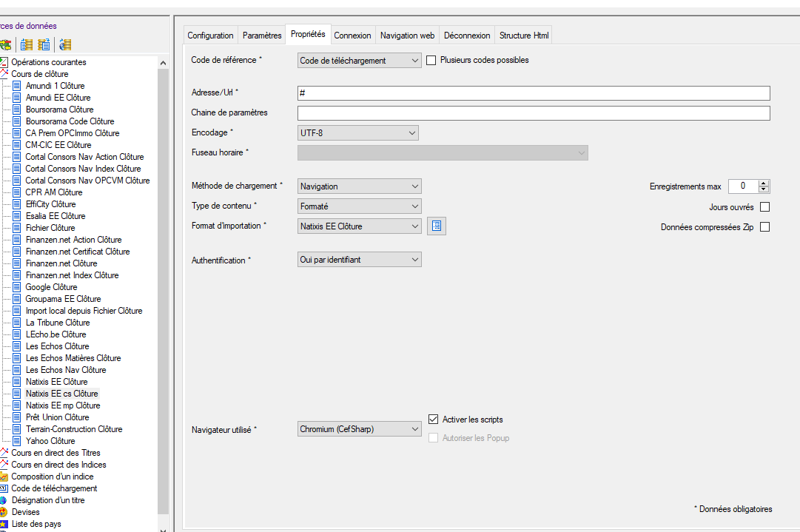This screenshot has height=532, width=800.
Task: Open the Structure Html tab
Action: 524,36
